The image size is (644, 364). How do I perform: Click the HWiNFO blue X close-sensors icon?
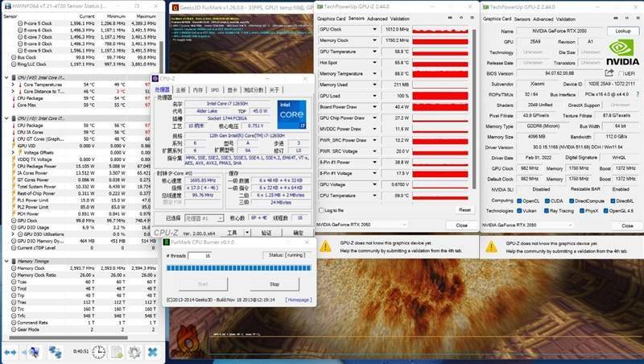153,352
